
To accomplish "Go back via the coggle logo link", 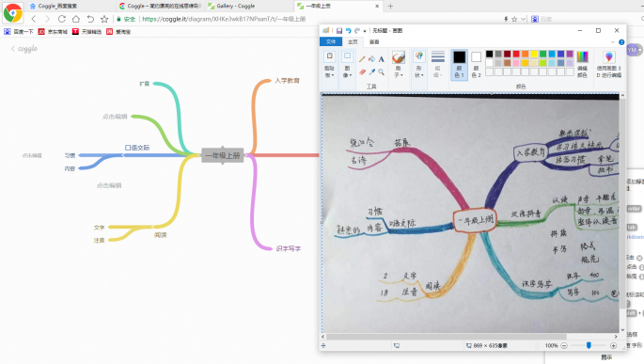I will [24, 49].
